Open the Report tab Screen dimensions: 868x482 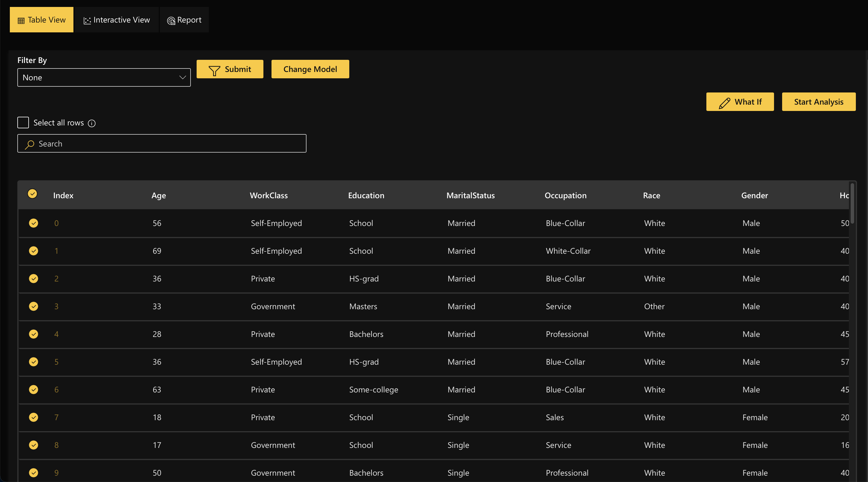(184, 20)
